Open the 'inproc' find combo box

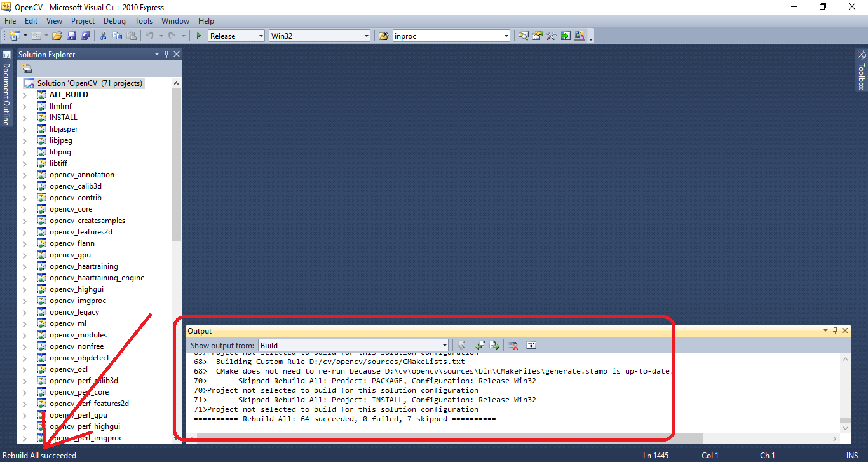(x=506, y=36)
